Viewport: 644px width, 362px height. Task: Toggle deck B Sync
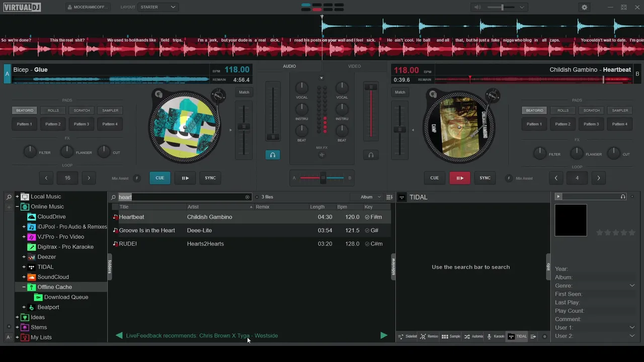(x=485, y=178)
